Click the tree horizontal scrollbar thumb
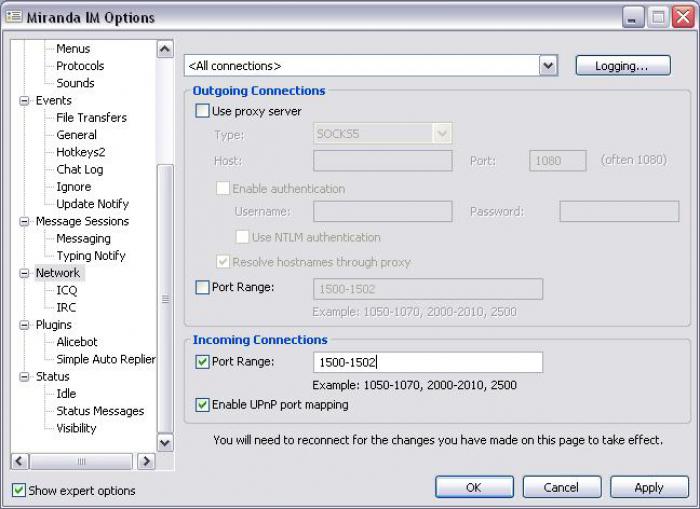The width and height of the screenshot is (700, 509). [81, 461]
